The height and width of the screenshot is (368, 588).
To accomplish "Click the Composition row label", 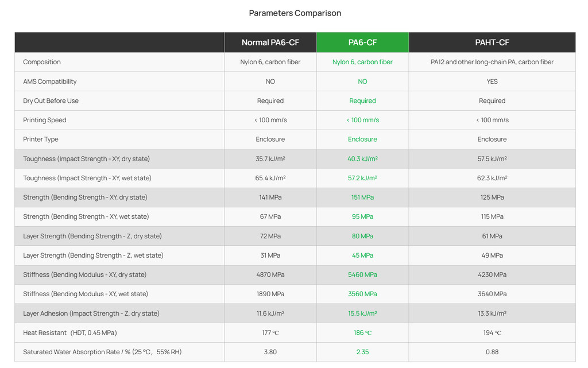I will pyautogui.click(x=42, y=62).
